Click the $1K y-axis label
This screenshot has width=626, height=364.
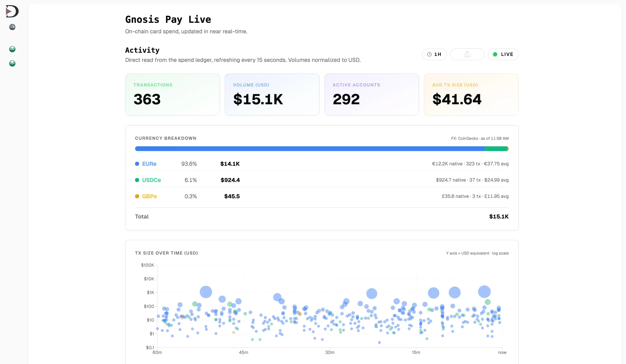click(151, 292)
